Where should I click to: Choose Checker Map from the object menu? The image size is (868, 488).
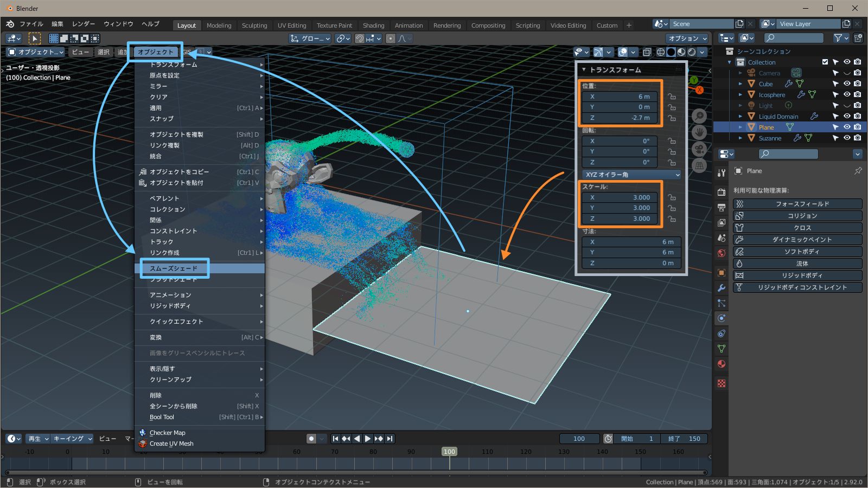click(x=199, y=433)
